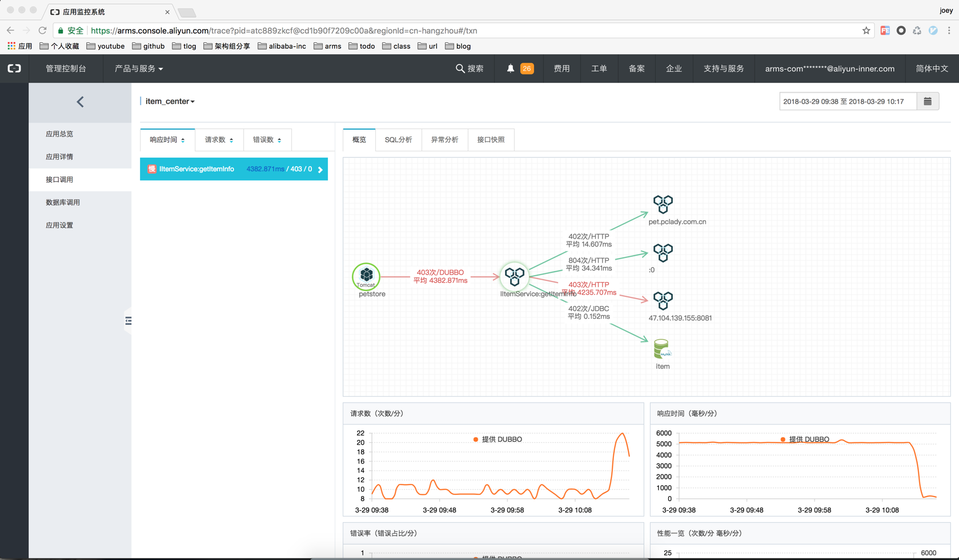Click the recycle-style extension icon
The width and height of the screenshot is (959, 560).
click(917, 30)
